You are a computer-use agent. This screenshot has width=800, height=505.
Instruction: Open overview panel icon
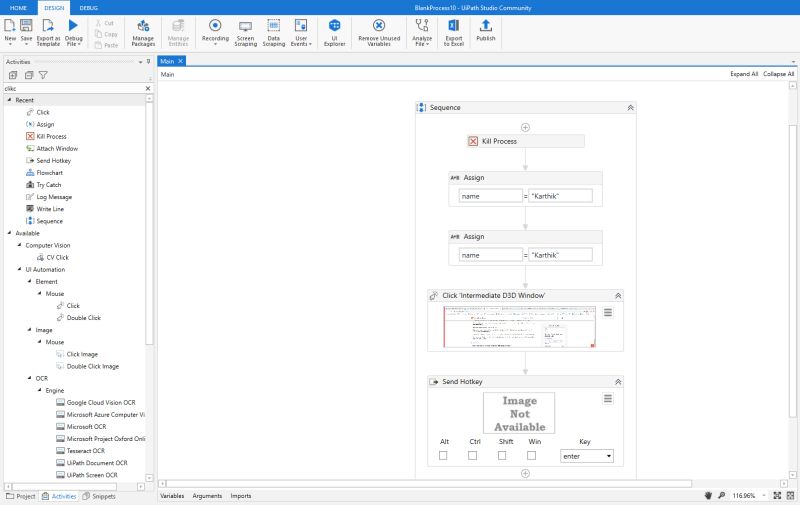coord(790,495)
